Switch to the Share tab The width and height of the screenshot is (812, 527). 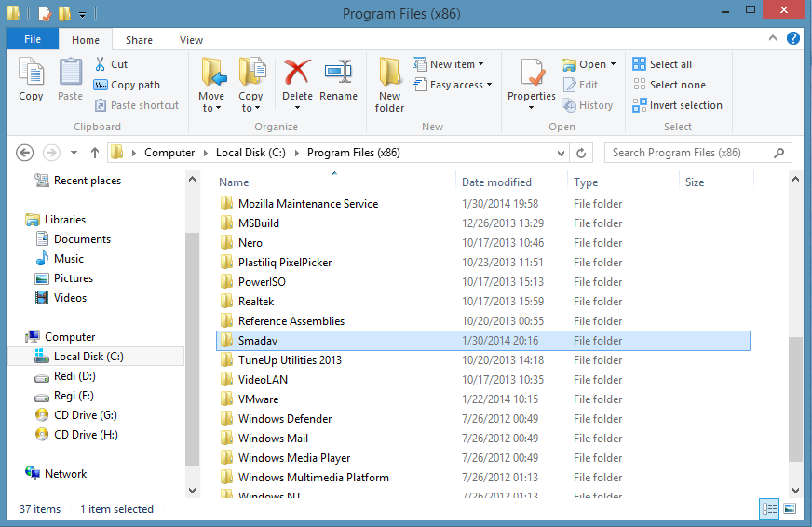(x=139, y=40)
